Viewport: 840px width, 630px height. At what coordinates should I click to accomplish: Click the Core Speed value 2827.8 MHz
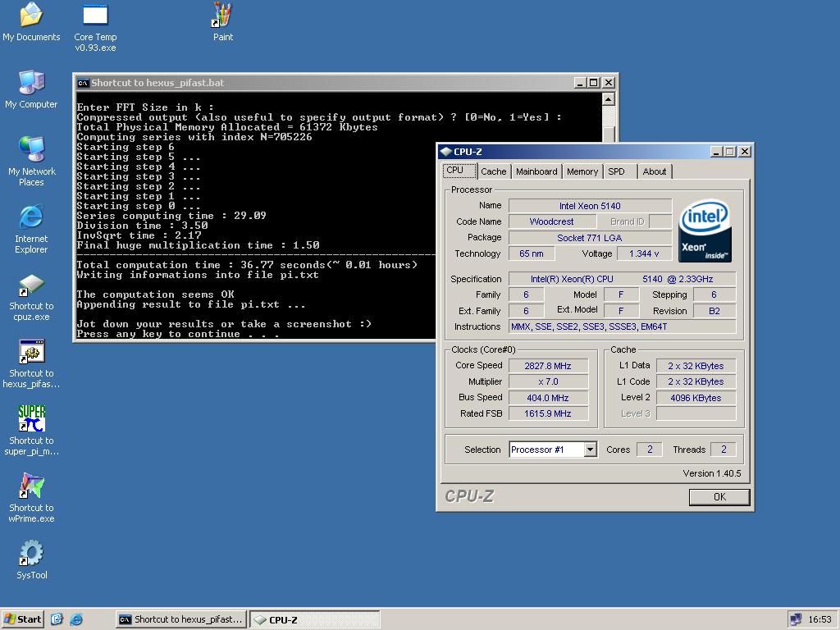(x=548, y=366)
